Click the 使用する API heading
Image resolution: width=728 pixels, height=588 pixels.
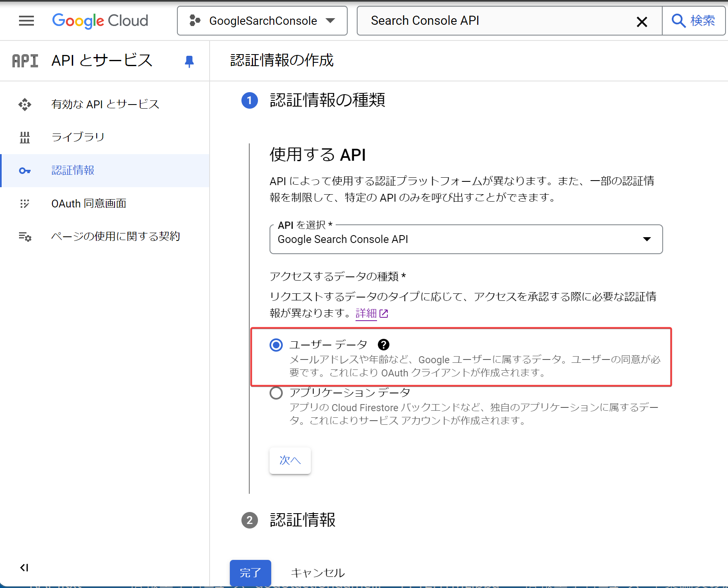pos(317,155)
